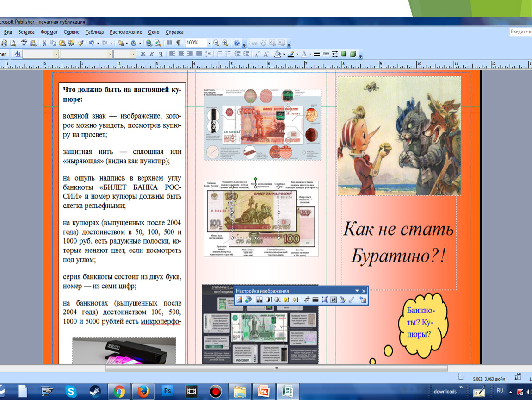Viewport: 532px width, 400px height.
Task: Select the Buratino illustration picture
Action: tap(399, 136)
